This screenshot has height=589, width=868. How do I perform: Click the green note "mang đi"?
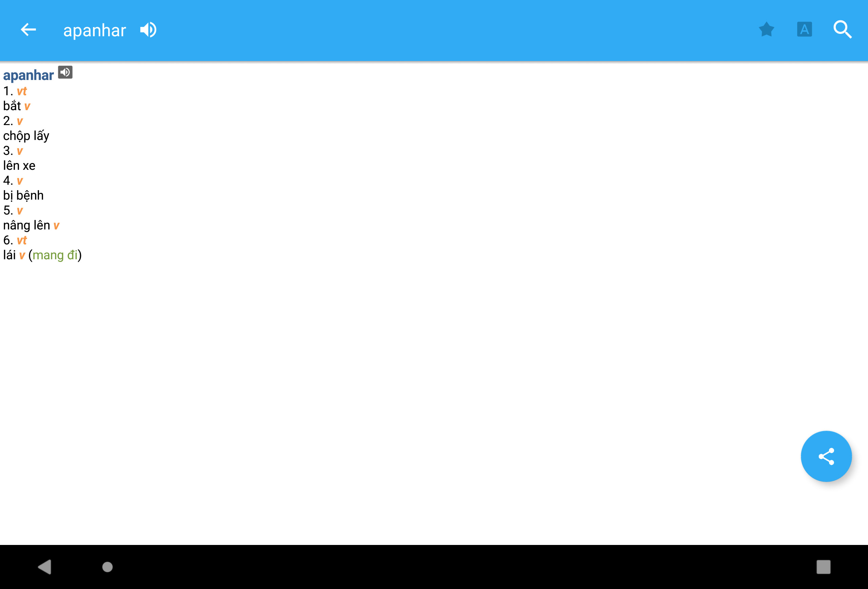tap(55, 255)
